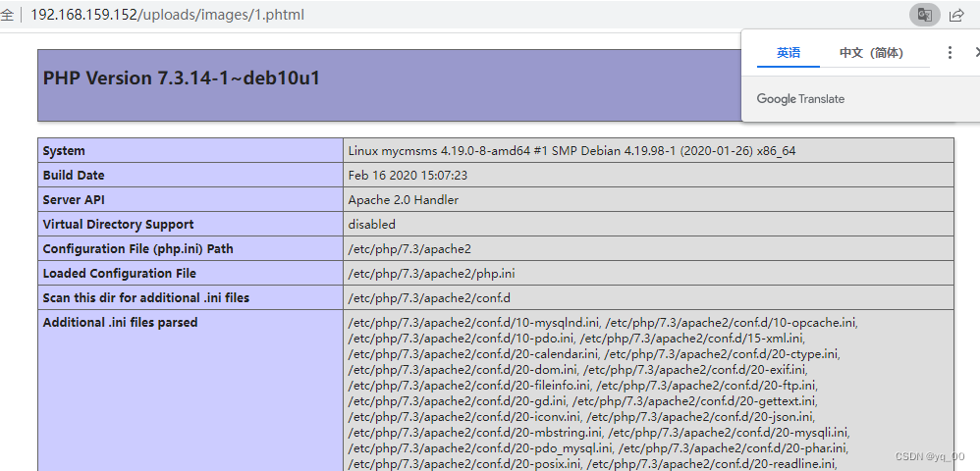Click the Build Date label

tap(74, 176)
